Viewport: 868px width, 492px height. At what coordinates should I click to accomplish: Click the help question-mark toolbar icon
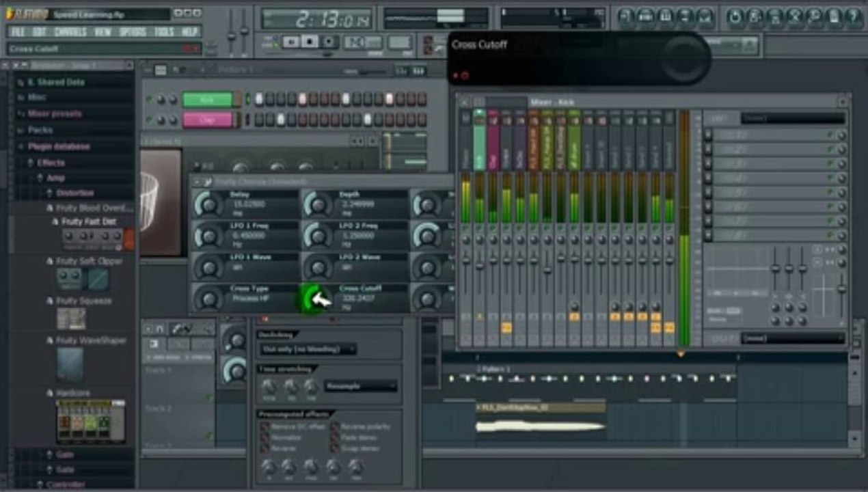pos(853,17)
